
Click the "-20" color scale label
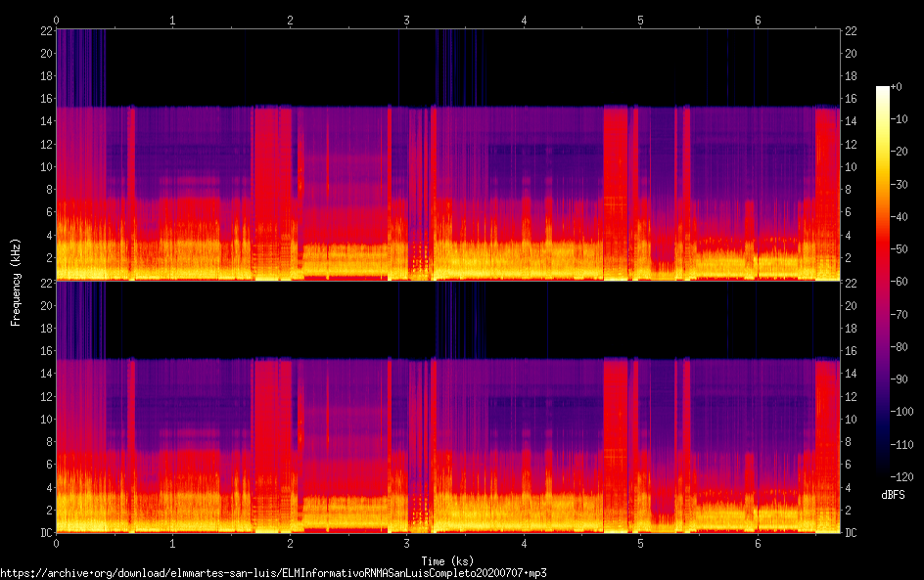(x=899, y=152)
